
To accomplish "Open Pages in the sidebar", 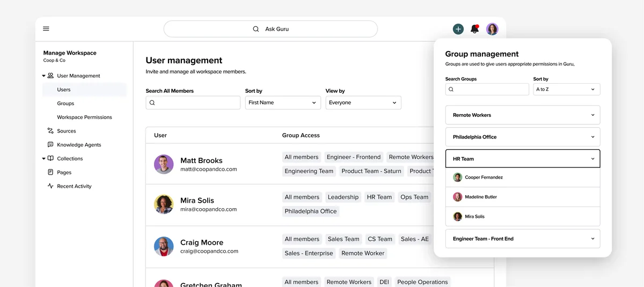I will point(64,172).
